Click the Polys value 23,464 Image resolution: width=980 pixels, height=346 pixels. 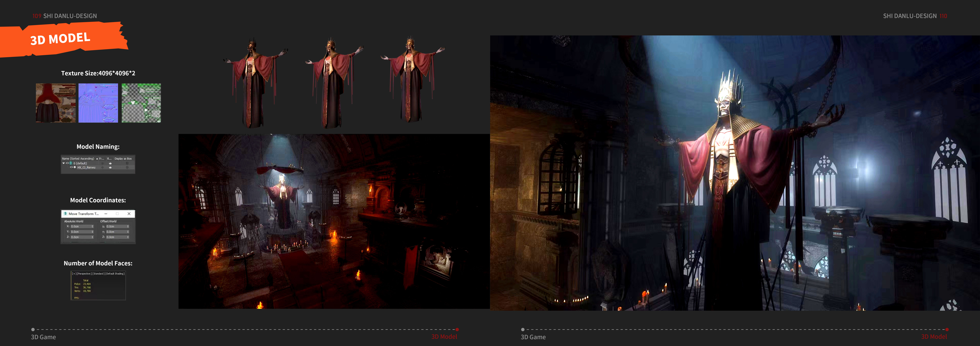(87, 284)
